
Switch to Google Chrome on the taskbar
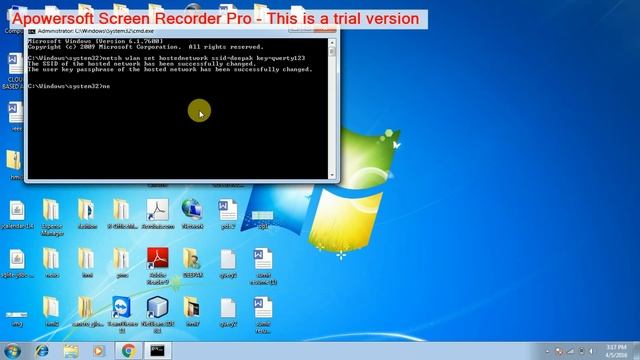coord(129,351)
